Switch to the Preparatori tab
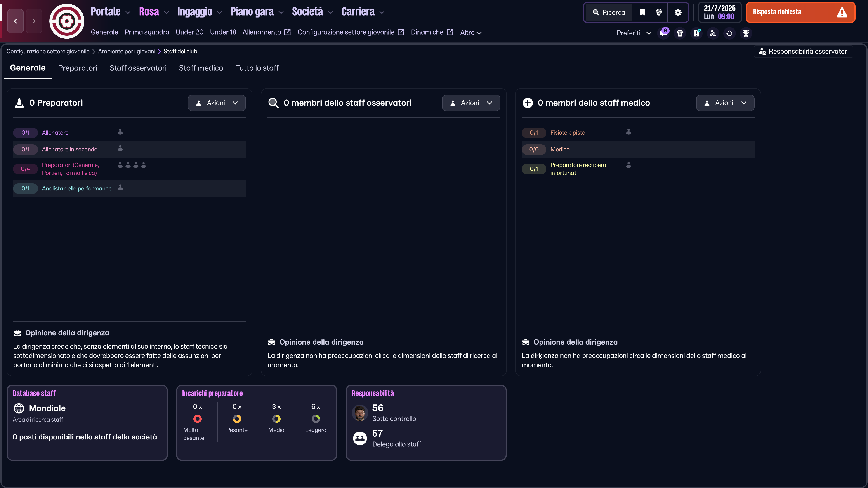 pyautogui.click(x=78, y=68)
